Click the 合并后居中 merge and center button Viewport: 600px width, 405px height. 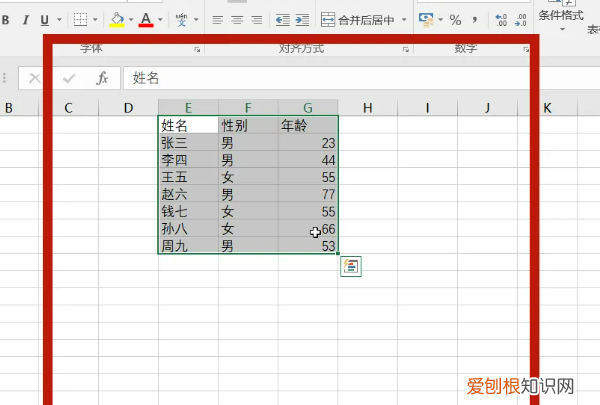(357, 20)
